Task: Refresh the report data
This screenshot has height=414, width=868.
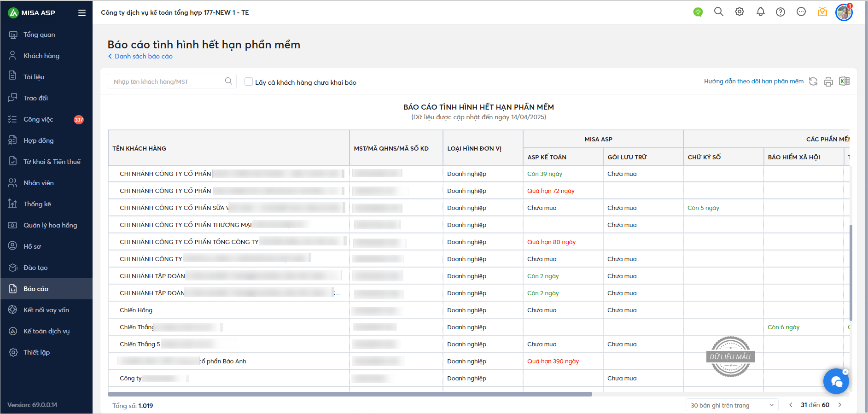Action: pos(813,82)
